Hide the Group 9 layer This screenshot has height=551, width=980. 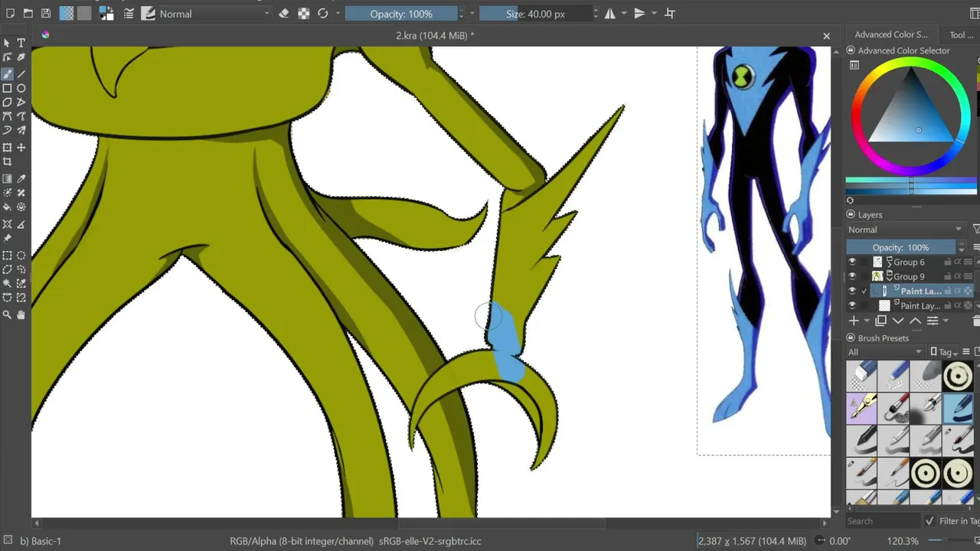(852, 276)
